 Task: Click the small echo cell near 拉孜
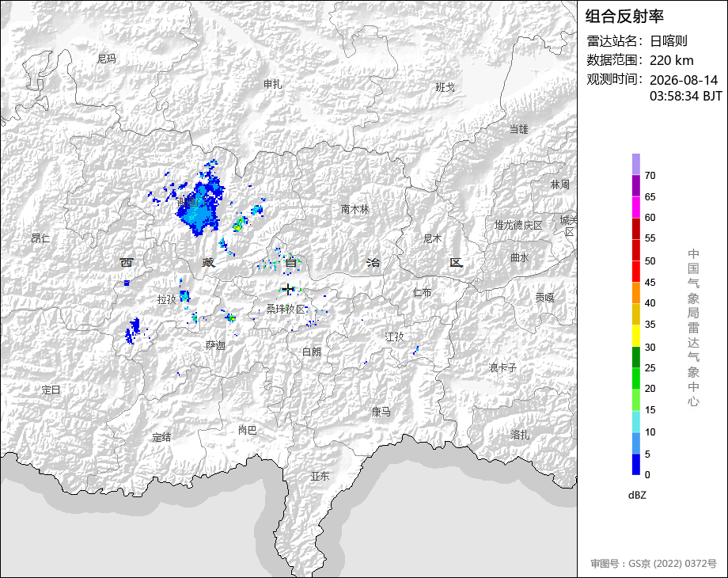[x=184, y=295]
